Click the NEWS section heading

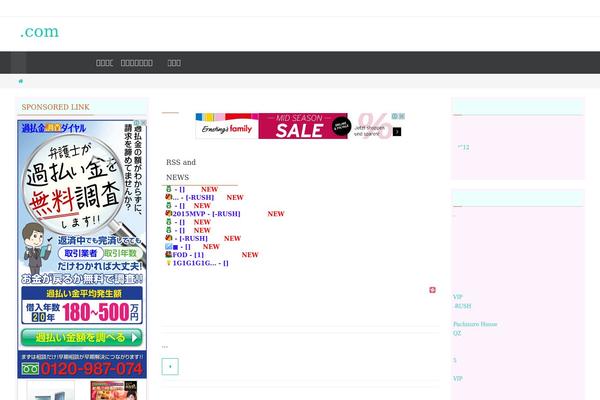[178, 178]
